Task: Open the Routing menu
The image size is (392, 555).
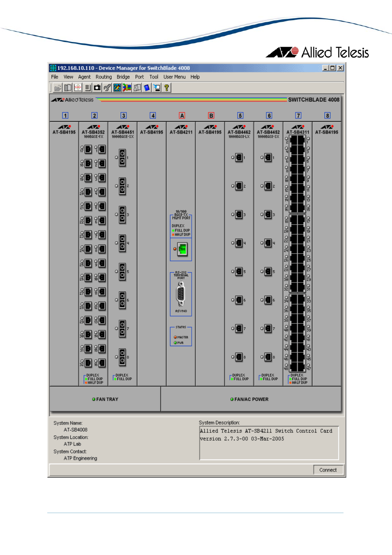Action: pos(104,77)
